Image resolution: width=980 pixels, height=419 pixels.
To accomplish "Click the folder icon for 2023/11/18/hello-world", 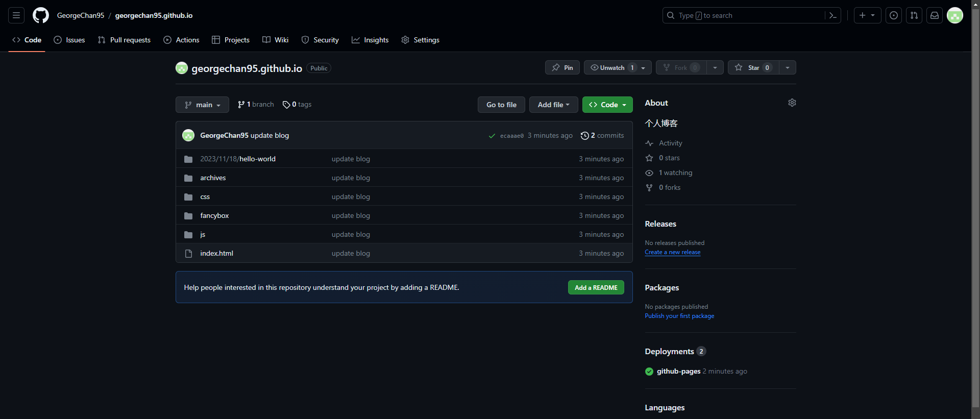I will (188, 159).
